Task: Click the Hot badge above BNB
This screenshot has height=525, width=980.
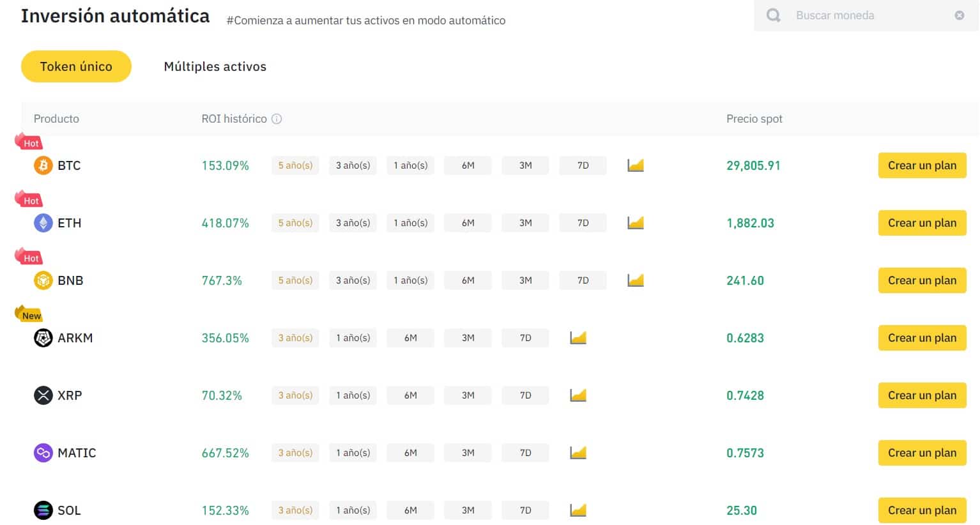Action: 29,257
